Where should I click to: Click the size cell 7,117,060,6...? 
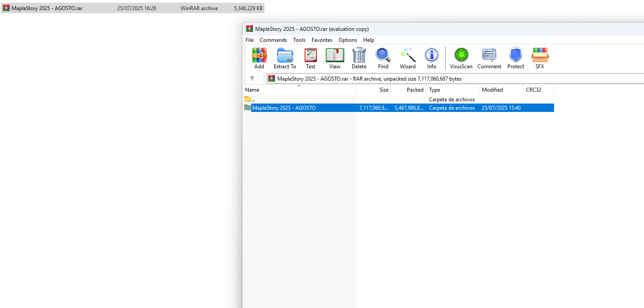pos(374,108)
